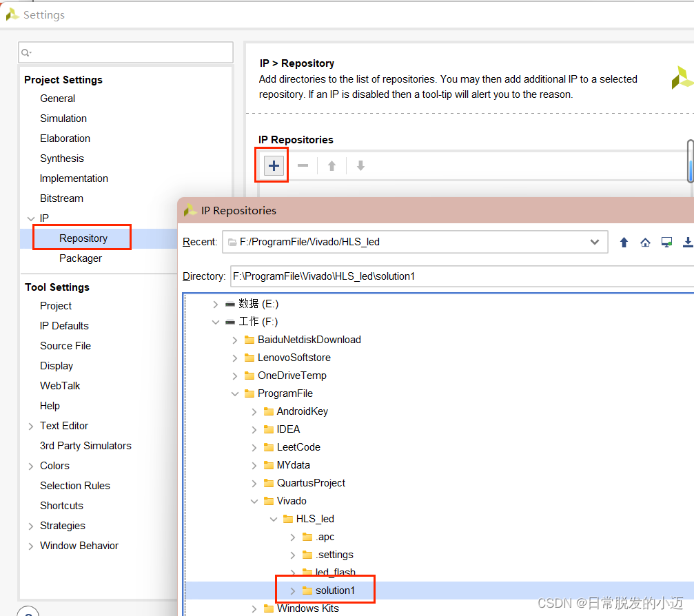Open WebTalk settings

[x=60, y=385]
